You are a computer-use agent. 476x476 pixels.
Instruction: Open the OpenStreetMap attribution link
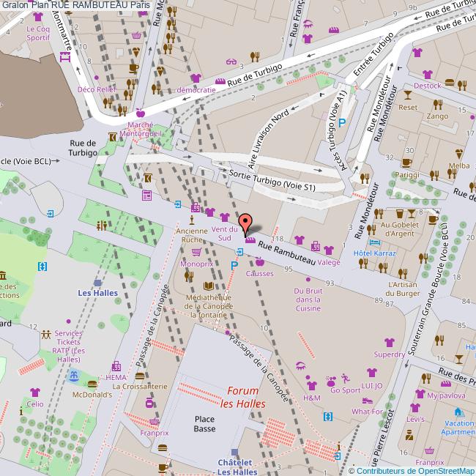[x=416, y=470]
